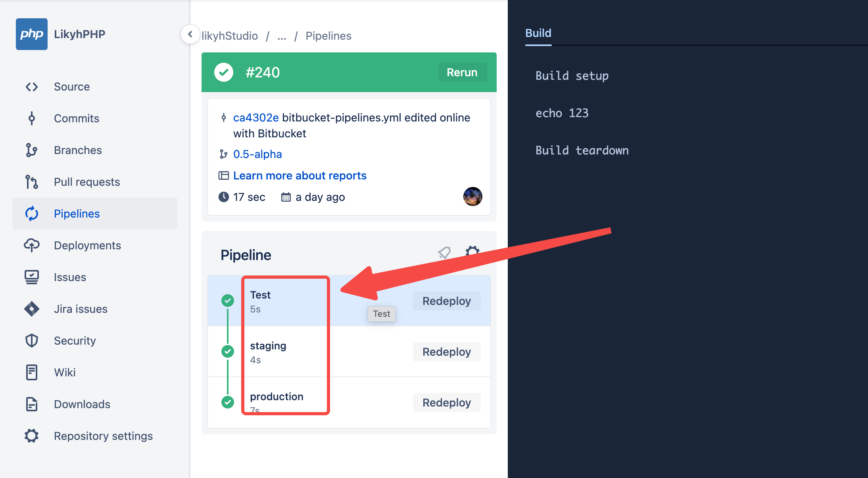
Task: Open the ca4302e commit link
Action: (x=255, y=118)
